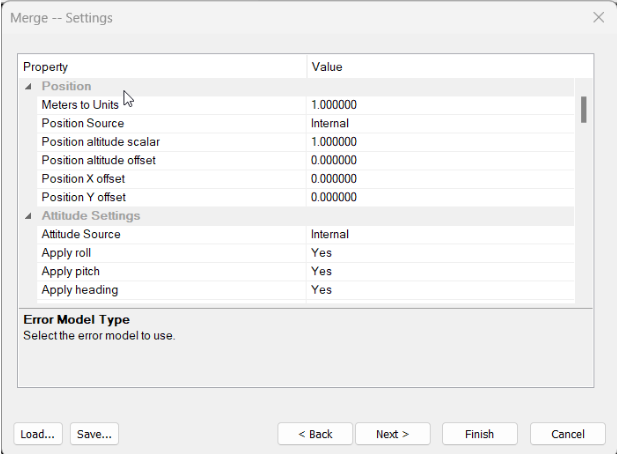Go back with the < Back button
Viewport: 617px width, 454px height.
[x=315, y=434]
